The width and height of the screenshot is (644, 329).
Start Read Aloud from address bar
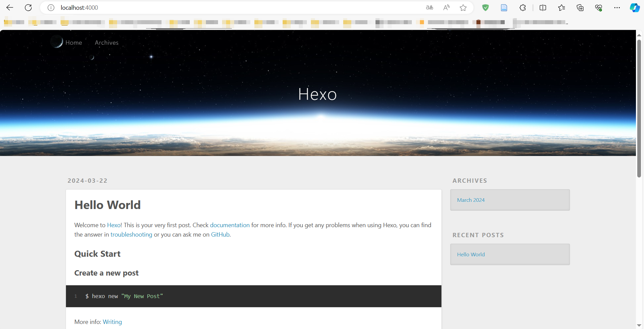pos(446,7)
